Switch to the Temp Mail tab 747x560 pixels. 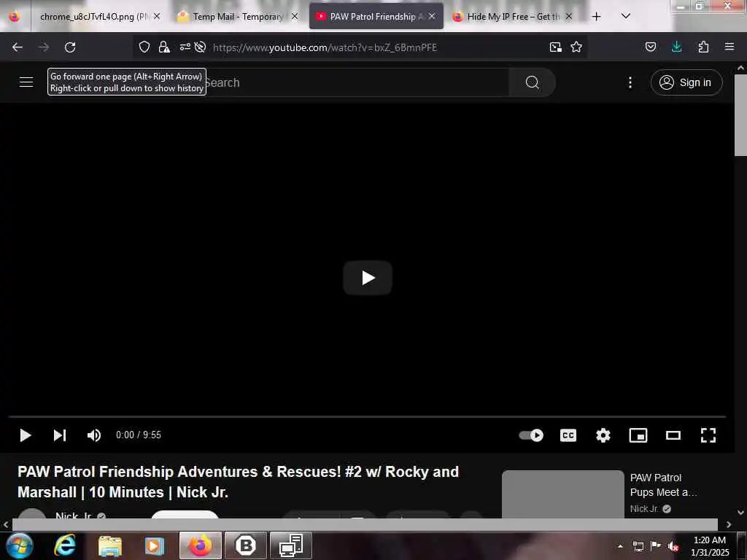[237, 17]
